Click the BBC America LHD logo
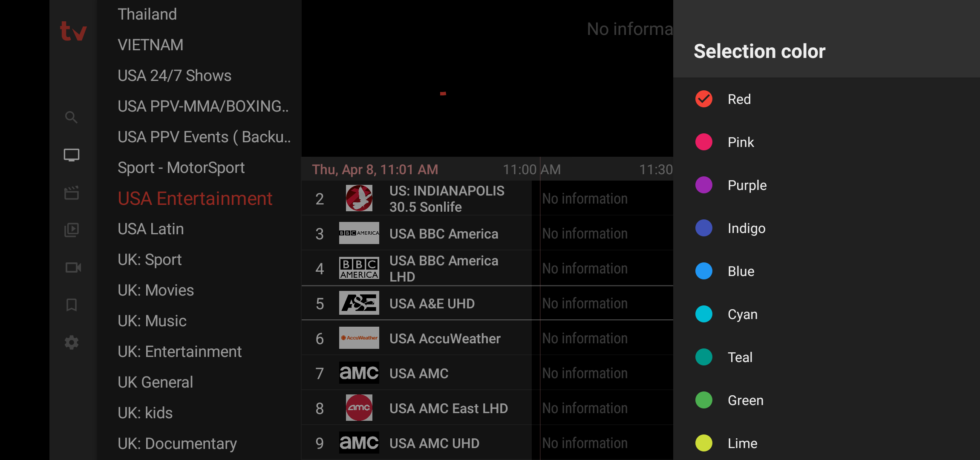 coord(359,268)
